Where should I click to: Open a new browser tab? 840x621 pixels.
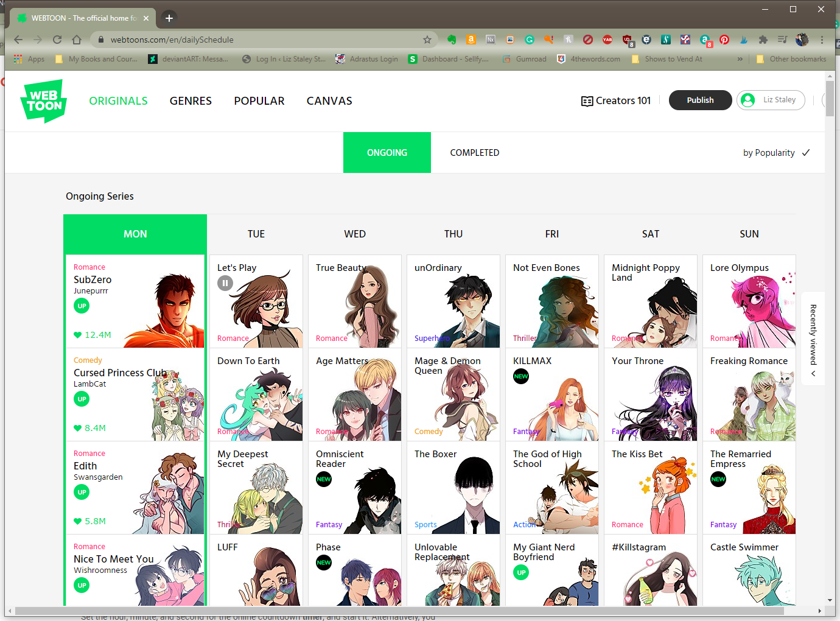[169, 18]
